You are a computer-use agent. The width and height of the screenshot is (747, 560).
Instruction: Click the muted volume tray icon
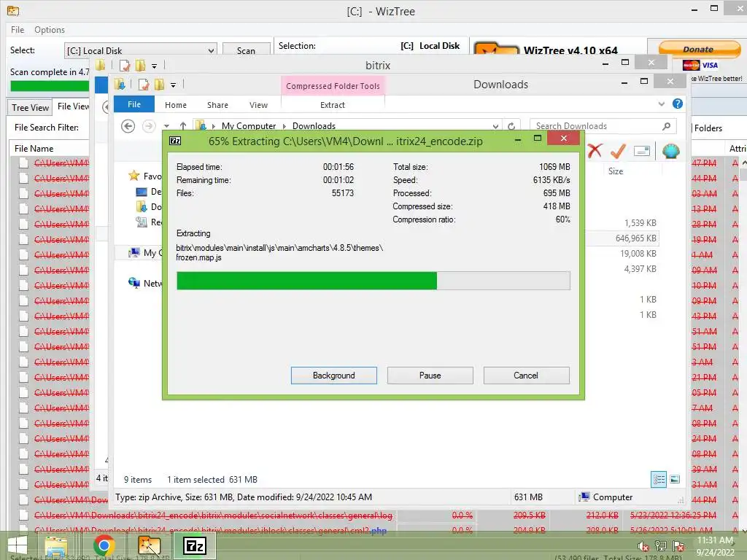(643, 546)
